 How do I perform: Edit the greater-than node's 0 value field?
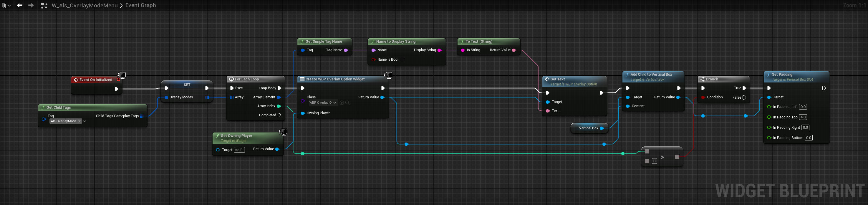[654, 161]
